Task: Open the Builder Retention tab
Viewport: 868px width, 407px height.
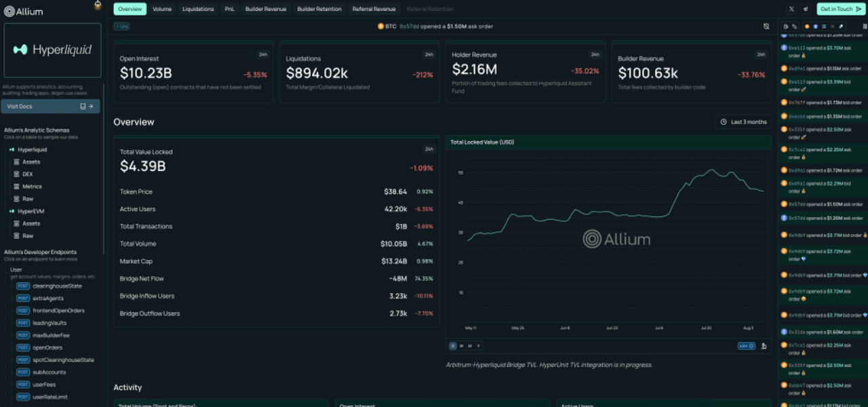Action: point(319,9)
